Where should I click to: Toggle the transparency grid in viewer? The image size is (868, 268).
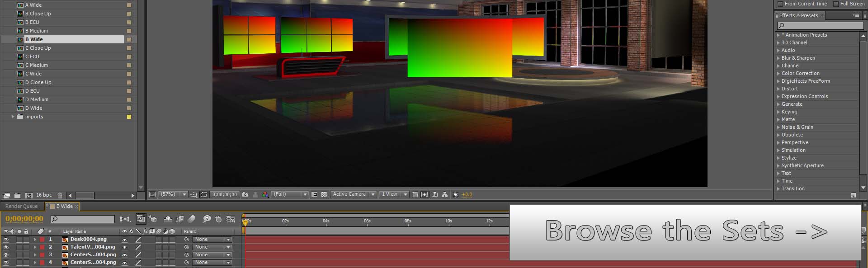click(x=324, y=195)
